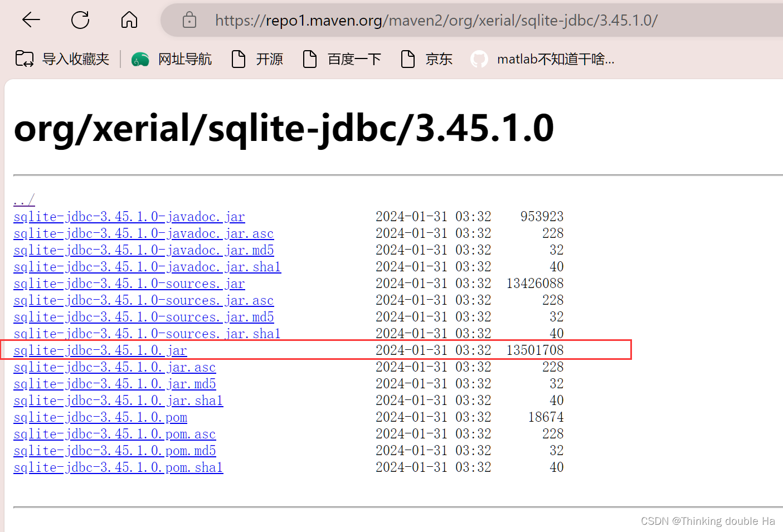Click the page icon next to 开源 bookmark
Screen dimensions: 783x532
tap(239, 58)
